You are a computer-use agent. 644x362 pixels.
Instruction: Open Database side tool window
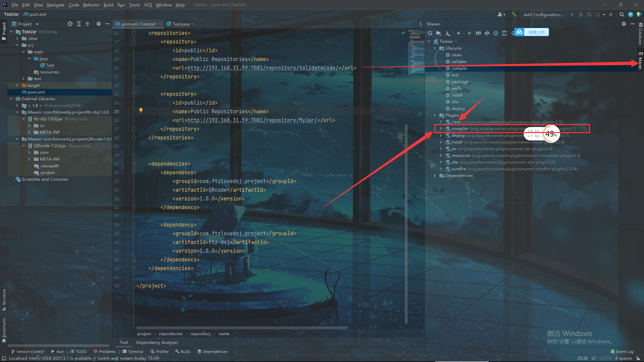640,34
